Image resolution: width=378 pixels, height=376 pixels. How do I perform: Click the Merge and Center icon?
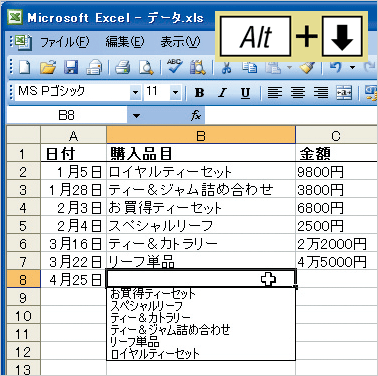point(344,93)
